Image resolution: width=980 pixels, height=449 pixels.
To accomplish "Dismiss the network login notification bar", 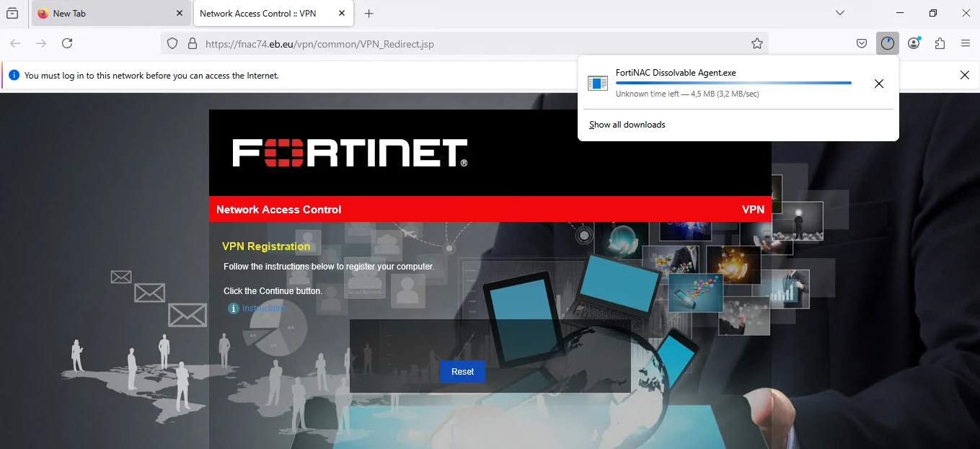I will click(x=965, y=75).
